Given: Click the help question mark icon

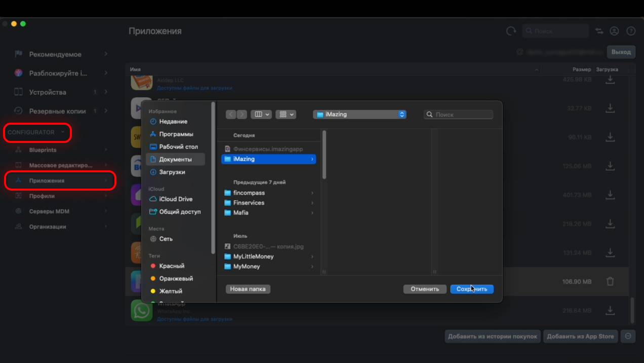Looking at the screenshot, I should tap(631, 31).
